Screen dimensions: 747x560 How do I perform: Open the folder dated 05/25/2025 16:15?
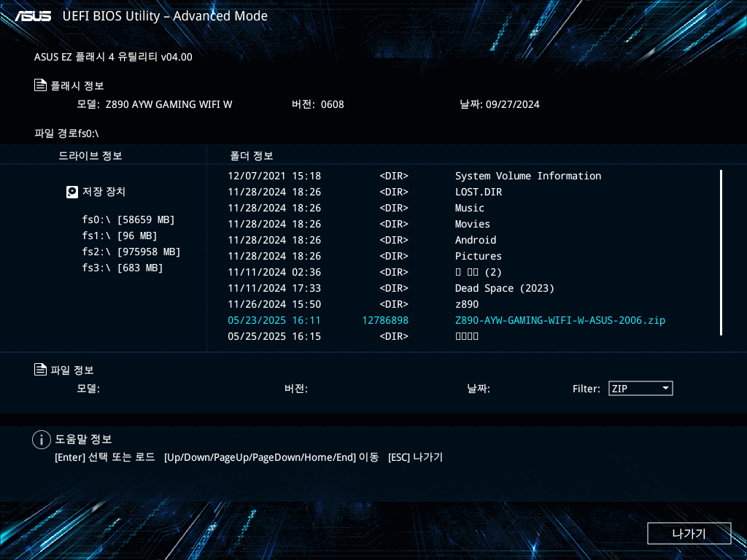(466, 336)
